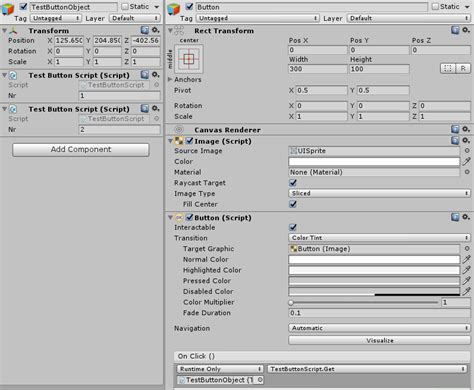The image size is (474, 390).
Task: Disable the Button (Script) component checkbox
Action: point(190,217)
